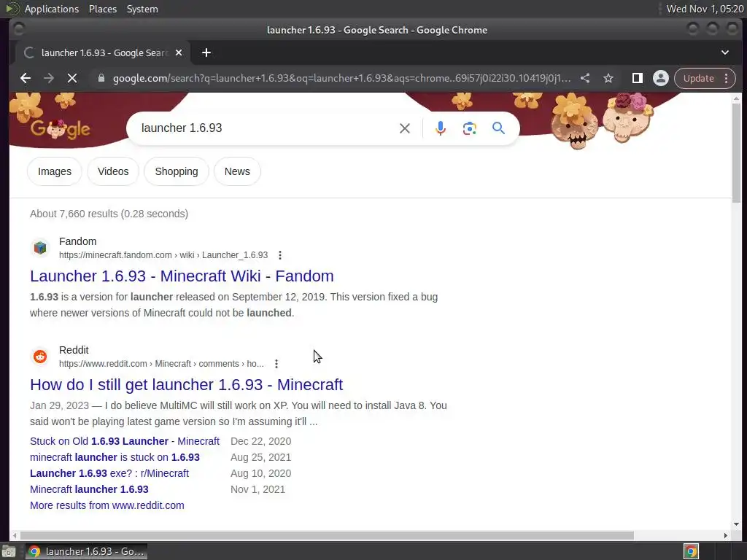The width and height of the screenshot is (747, 560).
Task: Click the scroll down arrow
Action: (737, 524)
